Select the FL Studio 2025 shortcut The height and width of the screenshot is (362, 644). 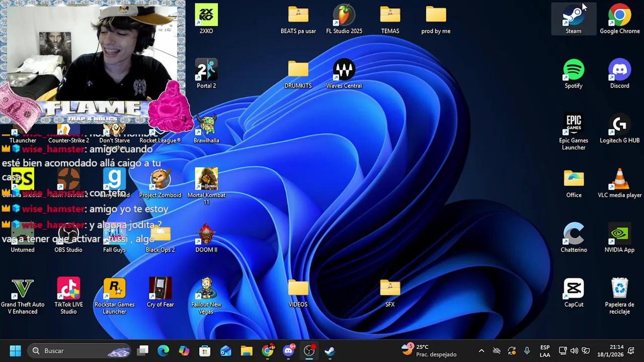[x=344, y=19]
